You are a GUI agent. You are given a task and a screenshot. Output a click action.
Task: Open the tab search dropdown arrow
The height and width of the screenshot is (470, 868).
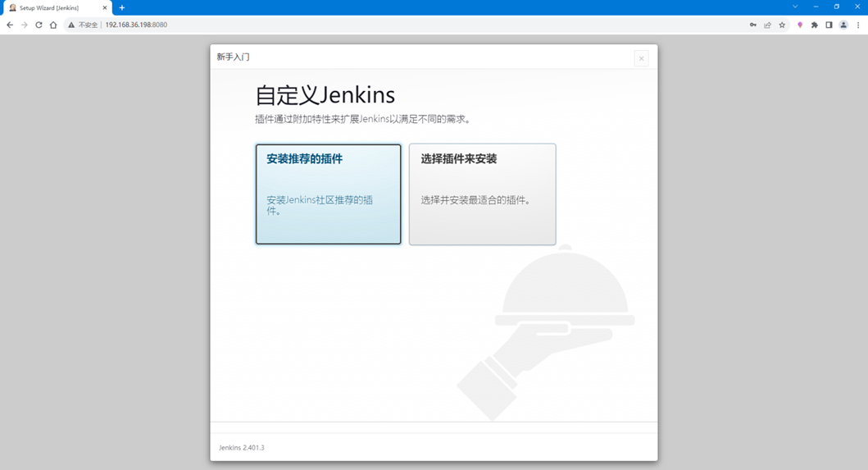tap(795, 7)
